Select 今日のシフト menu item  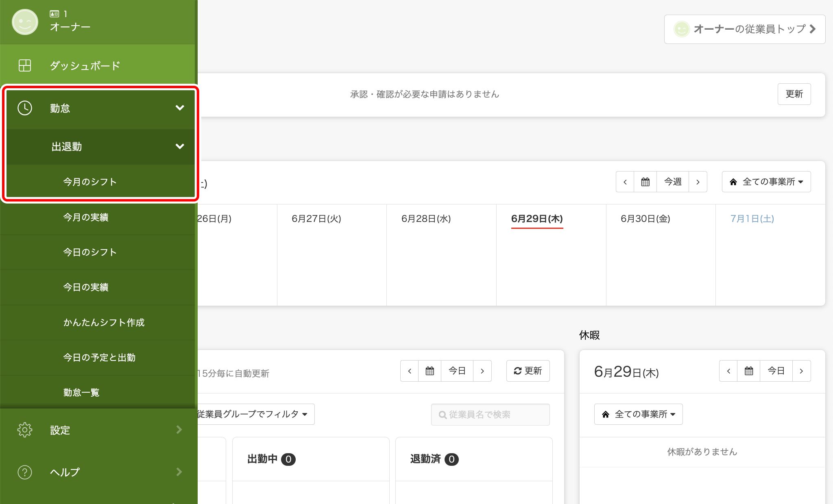coord(98,252)
